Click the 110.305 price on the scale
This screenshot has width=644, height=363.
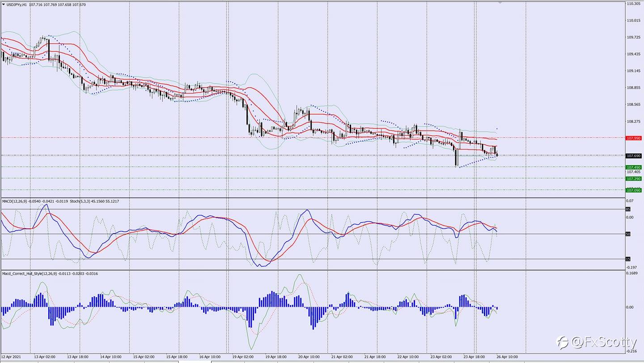[633, 4]
